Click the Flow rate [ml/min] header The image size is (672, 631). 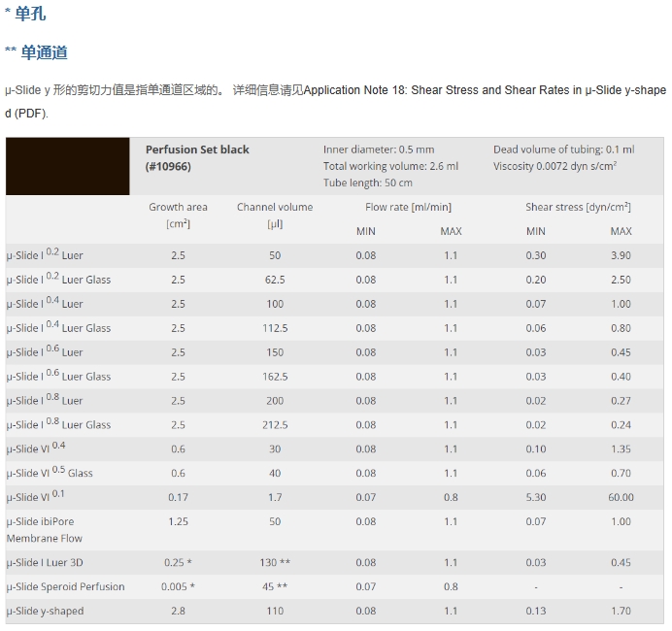(408, 208)
